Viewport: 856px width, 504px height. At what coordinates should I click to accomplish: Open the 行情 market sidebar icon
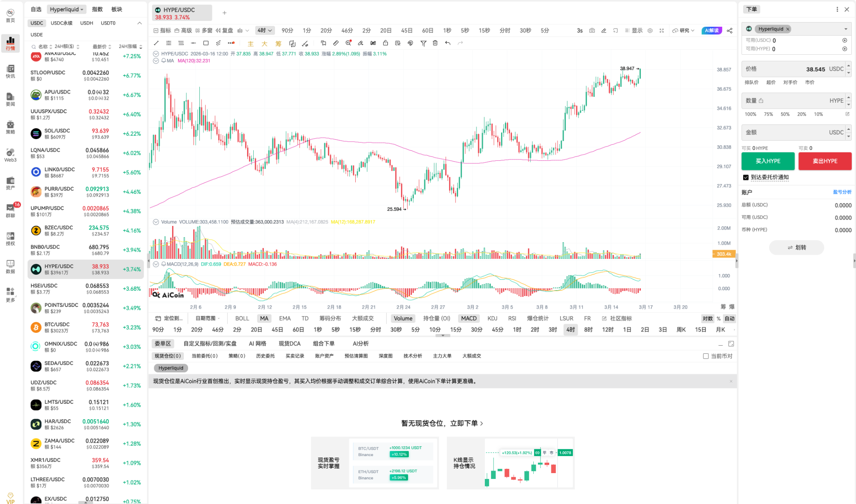click(x=10, y=43)
